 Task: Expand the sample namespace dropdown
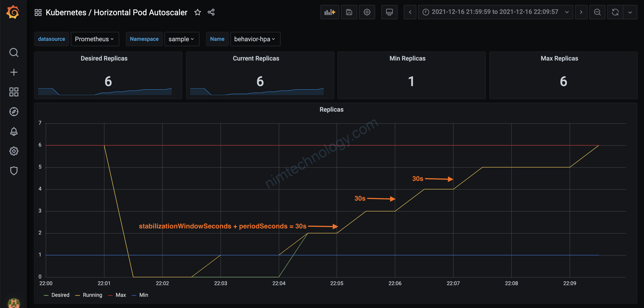[x=182, y=39]
